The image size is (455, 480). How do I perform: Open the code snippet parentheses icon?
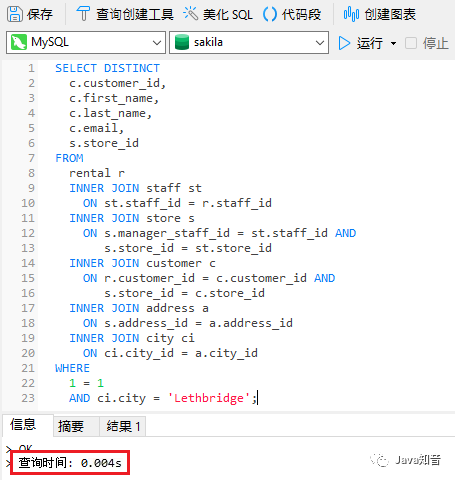pyautogui.click(x=270, y=14)
